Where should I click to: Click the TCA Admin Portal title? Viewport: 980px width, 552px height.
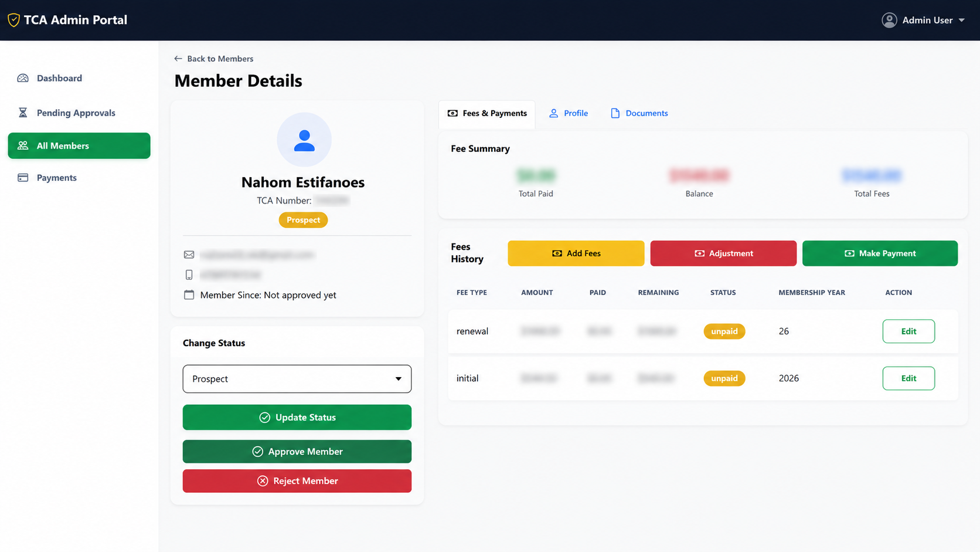[76, 20]
